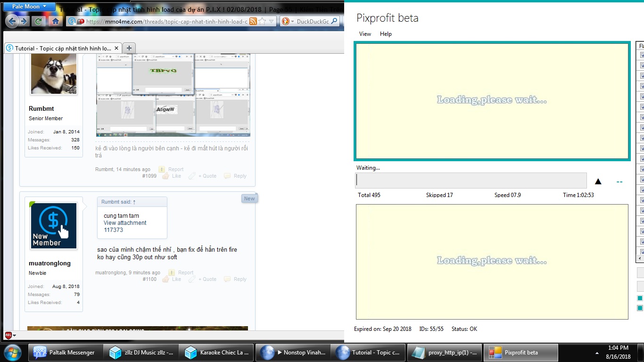
Task: Open the View attachment 117373 link
Action: pyautogui.click(x=125, y=226)
